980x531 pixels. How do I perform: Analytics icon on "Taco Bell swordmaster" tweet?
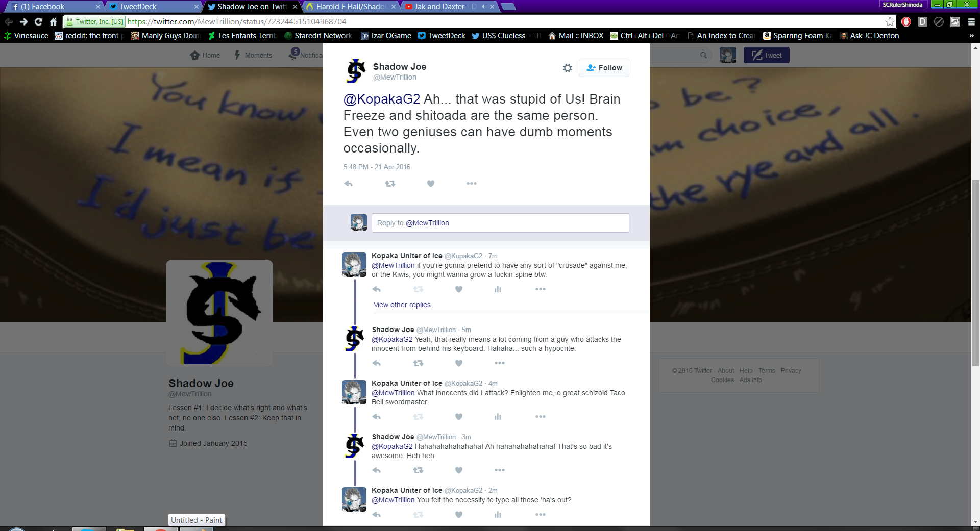[498, 417]
